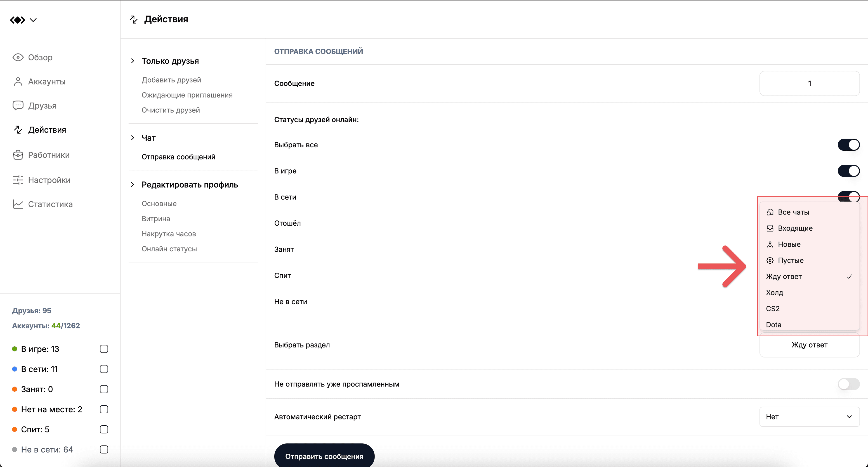The height and width of the screenshot is (467, 868).
Task: Click the inbox icon beside Входящие
Action: [770, 228]
